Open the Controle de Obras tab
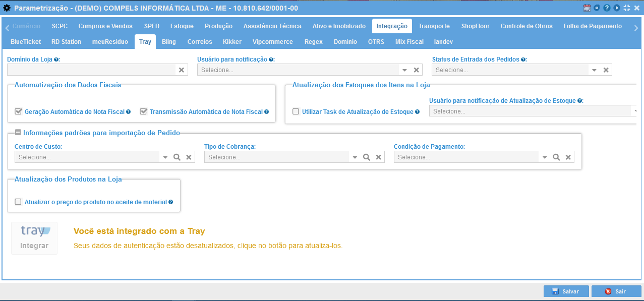 526,26
